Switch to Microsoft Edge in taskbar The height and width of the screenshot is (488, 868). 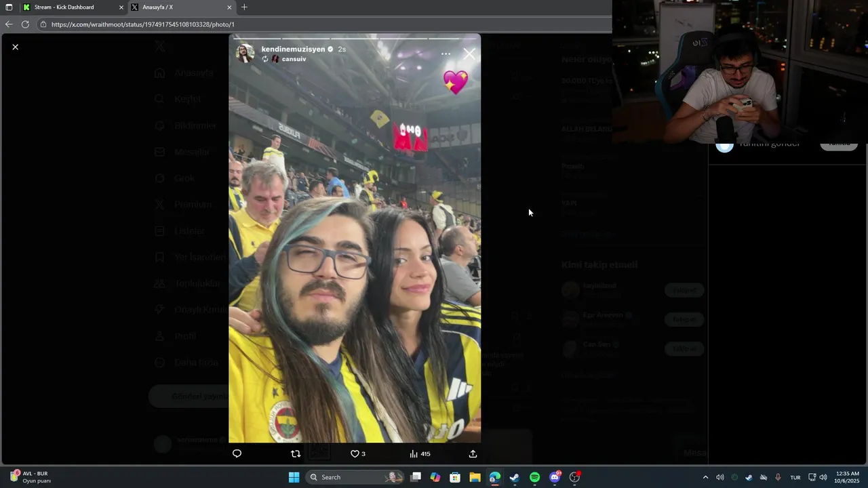point(495,477)
